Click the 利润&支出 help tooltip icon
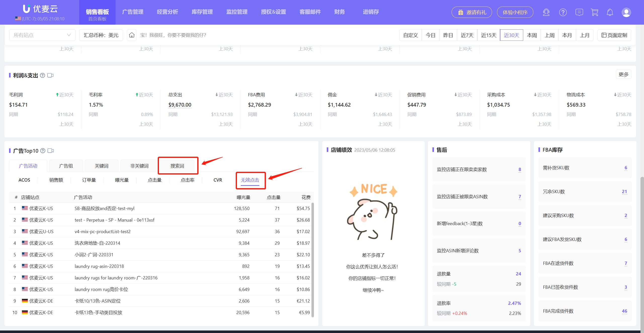The width and height of the screenshot is (644, 333). (x=43, y=75)
